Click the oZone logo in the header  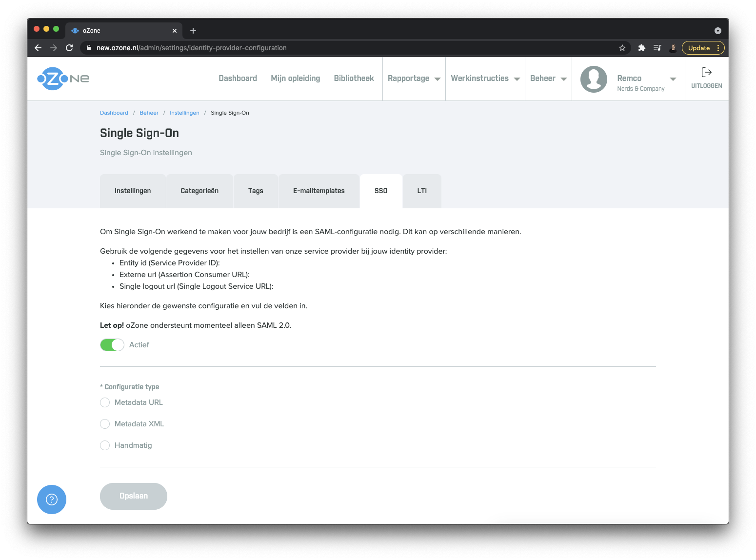62,79
